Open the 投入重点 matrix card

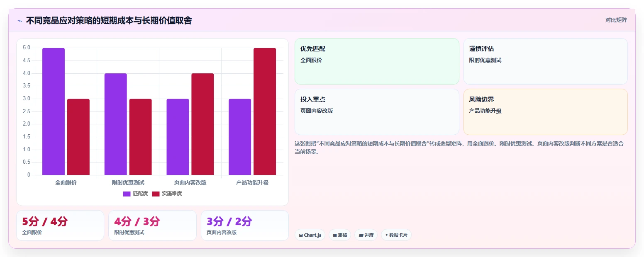pyautogui.click(x=377, y=112)
